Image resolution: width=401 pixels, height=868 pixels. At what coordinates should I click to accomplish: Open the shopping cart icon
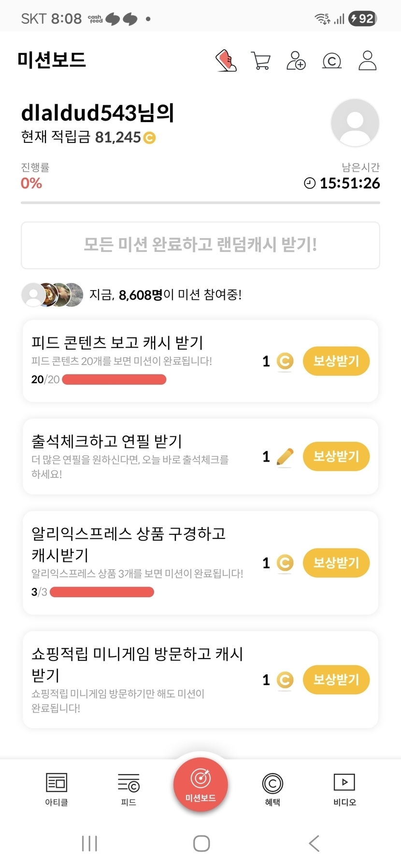[261, 61]
